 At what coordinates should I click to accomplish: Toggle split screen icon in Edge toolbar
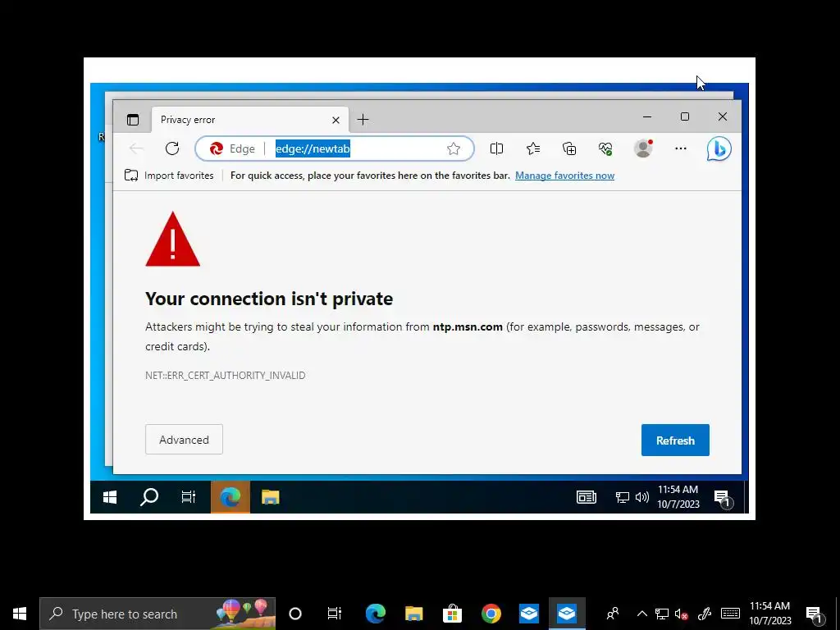click(x=496, y=148)
